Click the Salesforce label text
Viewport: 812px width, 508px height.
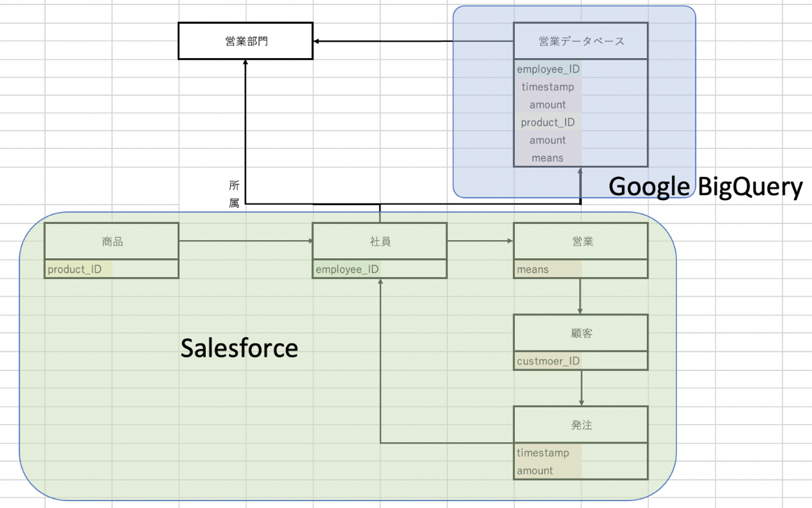tap(239, 348)
